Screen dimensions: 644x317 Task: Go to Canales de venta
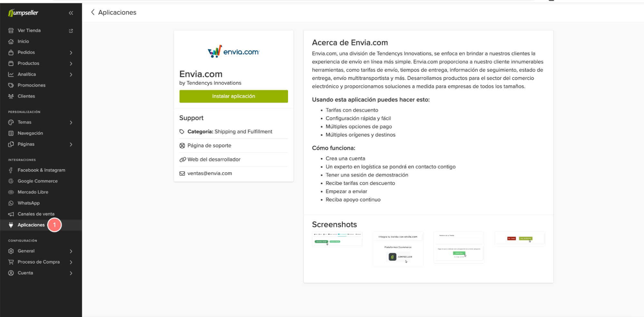pyautogui.click(x=36, y=214)
